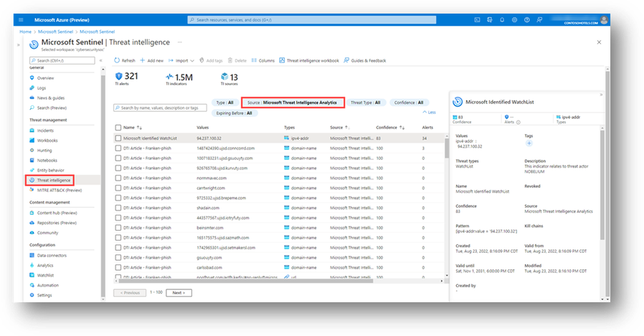
Task: Open Workbooks in sidebar
Action: [47, 140]
